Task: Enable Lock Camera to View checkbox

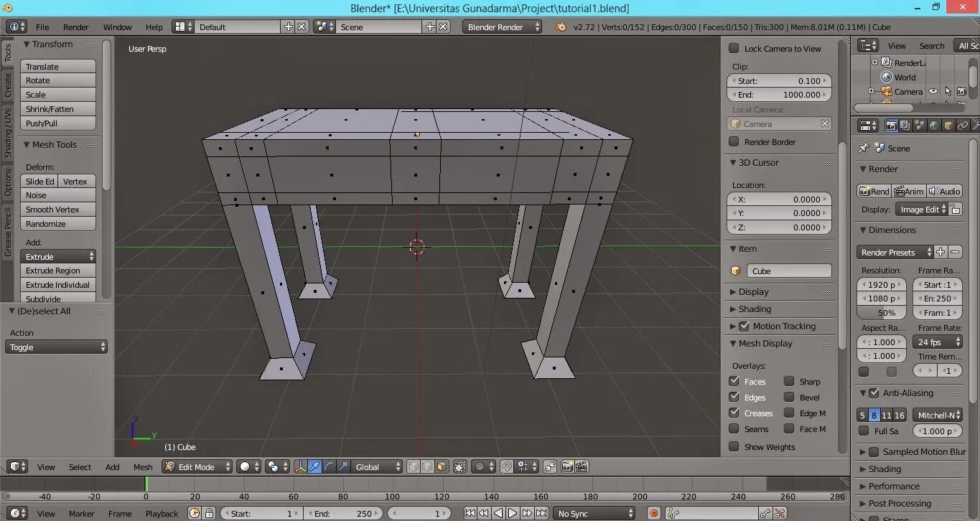Action: [734, 49]
